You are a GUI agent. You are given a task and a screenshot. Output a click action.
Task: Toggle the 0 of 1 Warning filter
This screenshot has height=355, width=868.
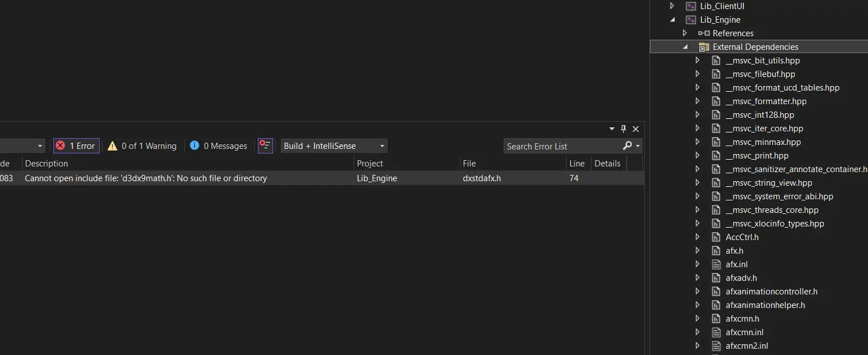(142, 146)
